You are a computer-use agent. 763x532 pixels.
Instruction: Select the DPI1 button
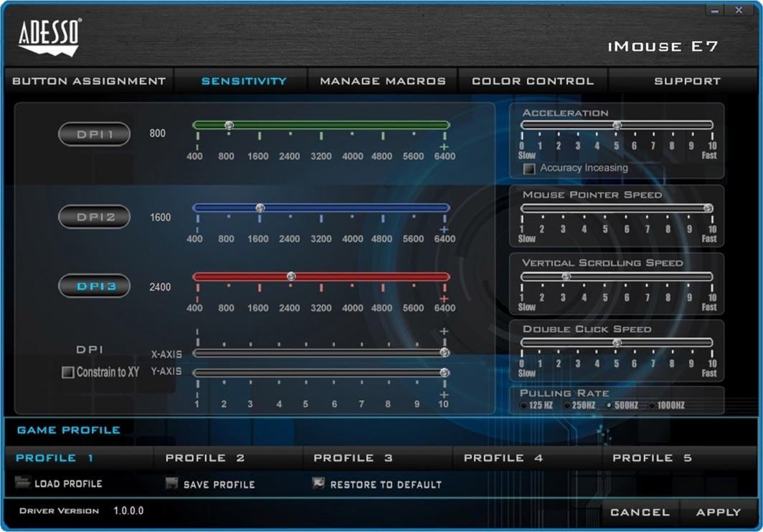point(95,134)
